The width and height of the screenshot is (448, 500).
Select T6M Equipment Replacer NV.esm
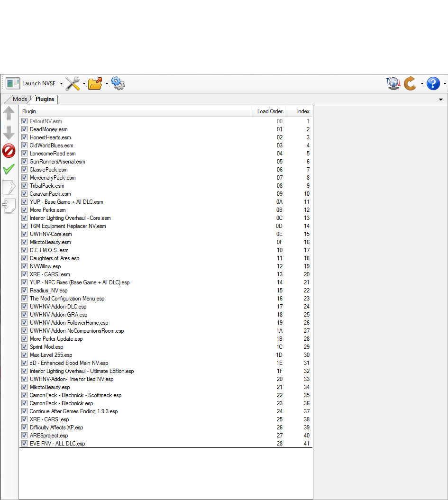click(x=166, y=226)
